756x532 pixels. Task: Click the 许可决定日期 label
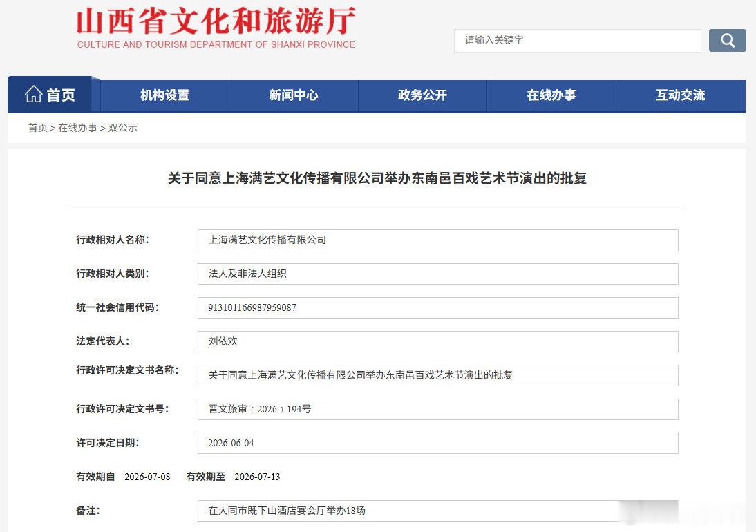tap(108, 443)
